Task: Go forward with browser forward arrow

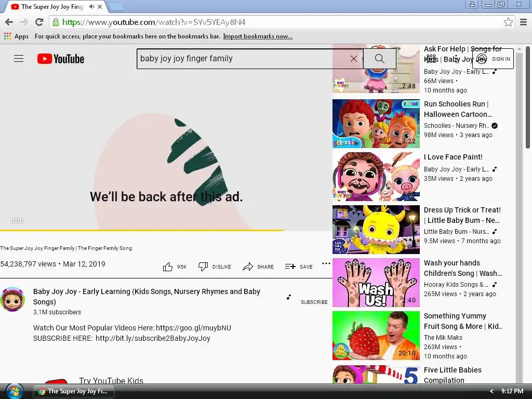Action: [24, 22]
